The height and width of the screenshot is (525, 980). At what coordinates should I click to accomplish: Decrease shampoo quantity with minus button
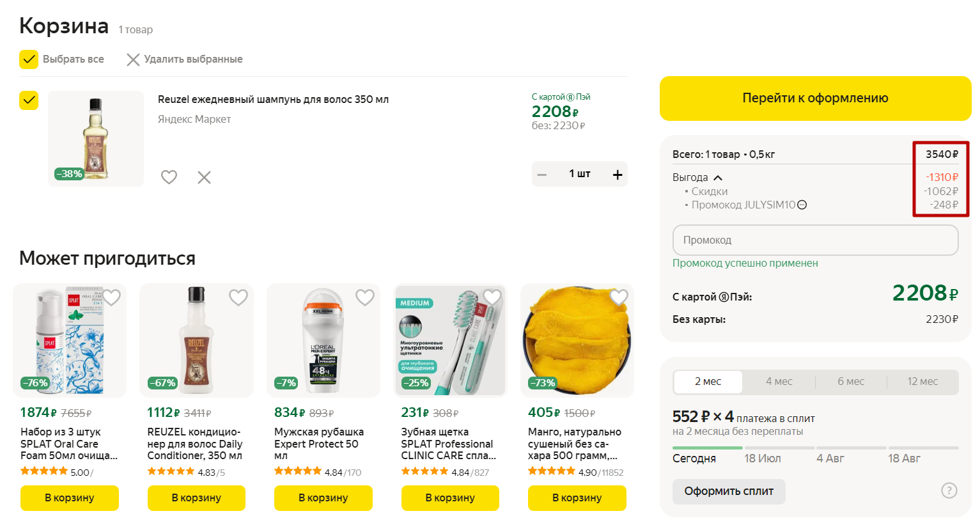tap(542, 175)
